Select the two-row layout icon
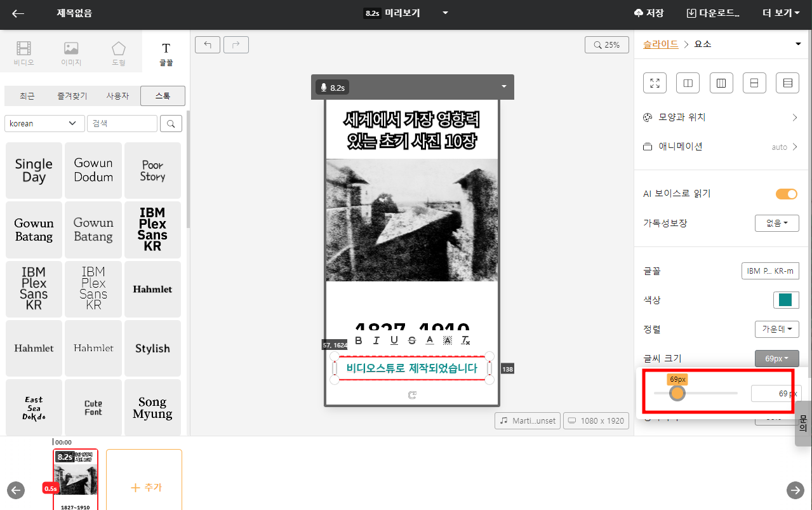This screenshot has width=812, height=510. point(754,83)
